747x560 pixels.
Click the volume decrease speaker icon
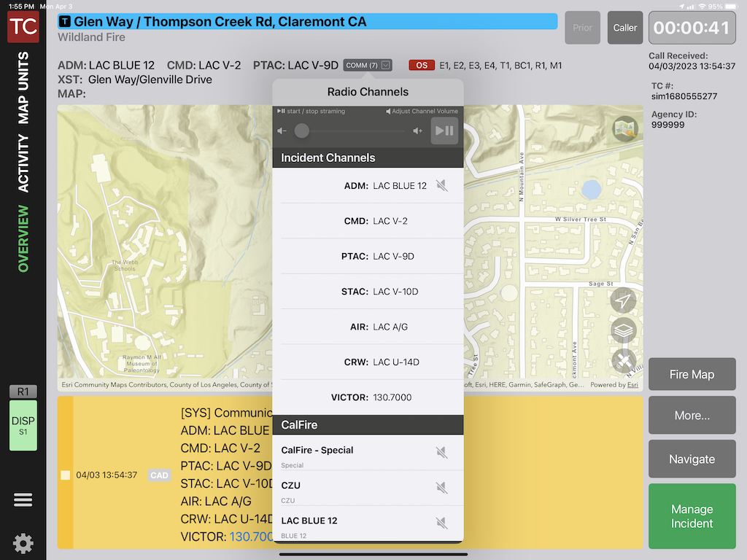click(282, 131)
